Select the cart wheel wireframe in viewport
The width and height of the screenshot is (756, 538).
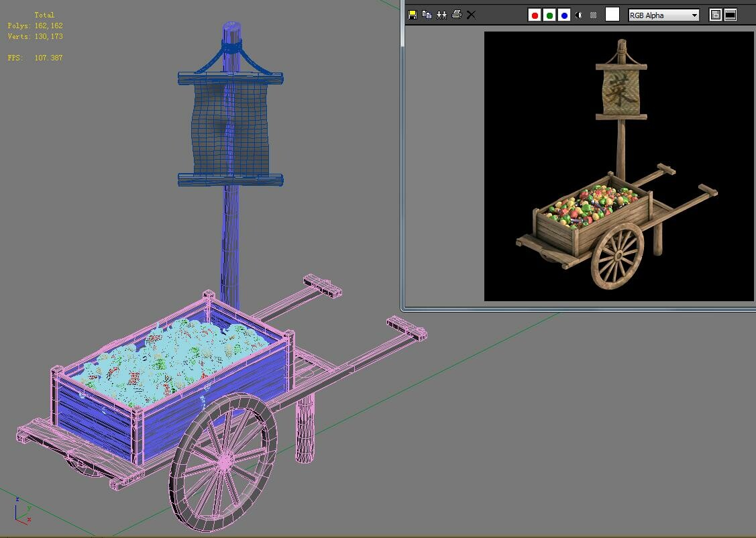pos(223,462)
